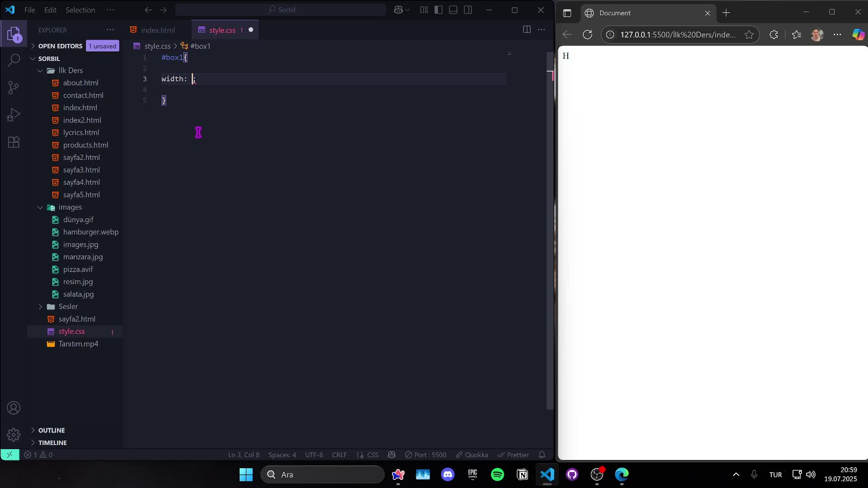Click the errors and warnings counter
This screenshot has height=488, width=868.
tap(38, 455)
